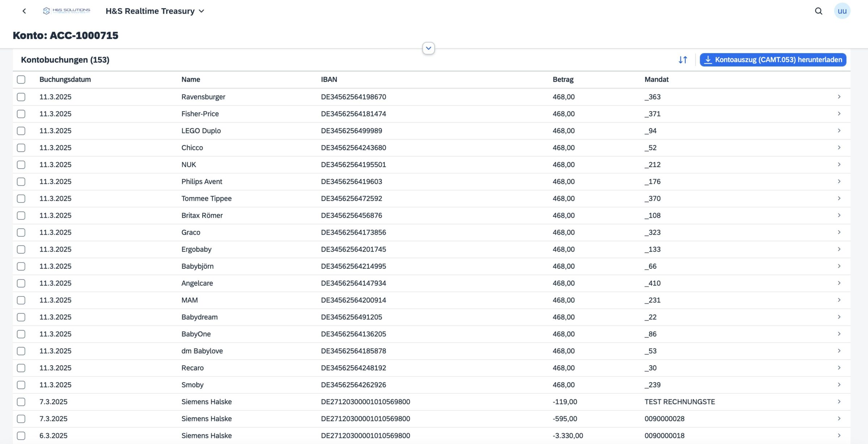Screen dimensions: 868x444
Task: Open Philips Avent row detail arrow
Action: point(839,182)
